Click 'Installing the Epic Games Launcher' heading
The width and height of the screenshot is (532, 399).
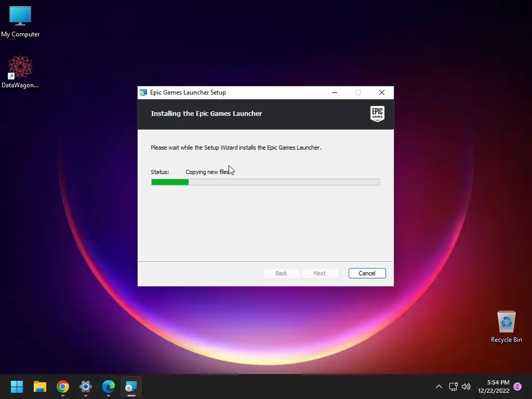pos(206,114)
